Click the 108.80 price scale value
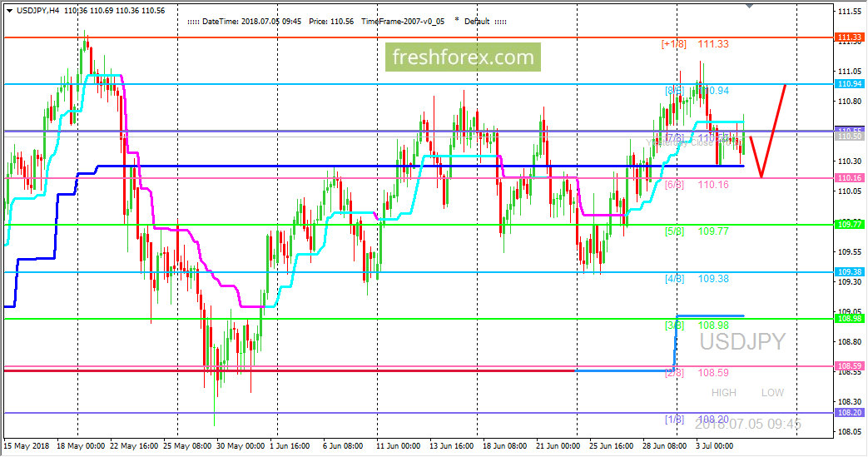Viewport: 868px width, 457px height. 850,342
